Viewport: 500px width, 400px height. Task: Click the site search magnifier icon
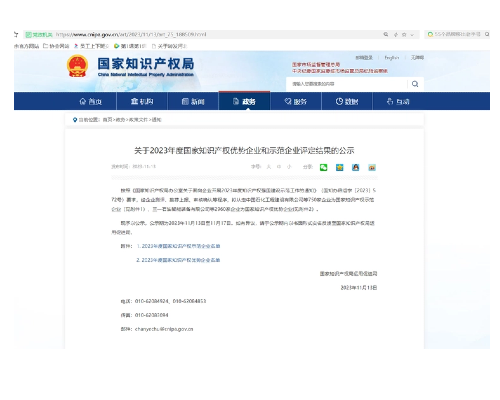(x=415, y=84)
